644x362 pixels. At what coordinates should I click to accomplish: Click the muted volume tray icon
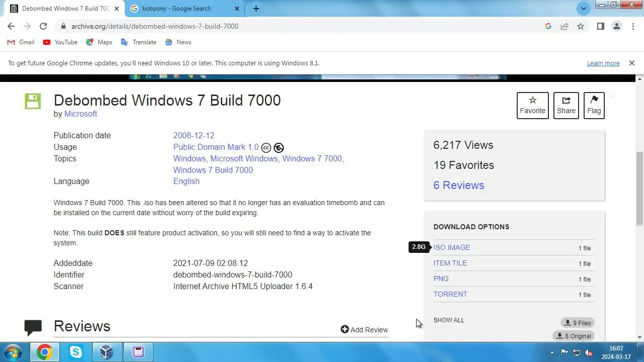588,352
